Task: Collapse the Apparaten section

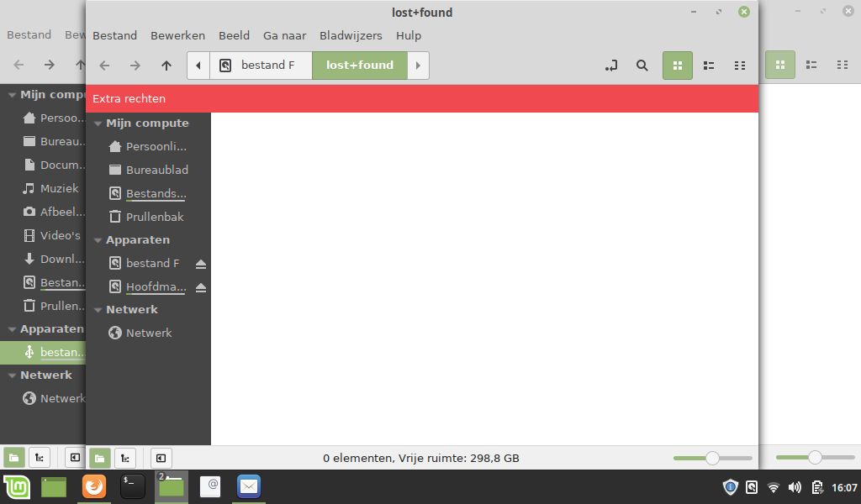Action: click(98, 240)
